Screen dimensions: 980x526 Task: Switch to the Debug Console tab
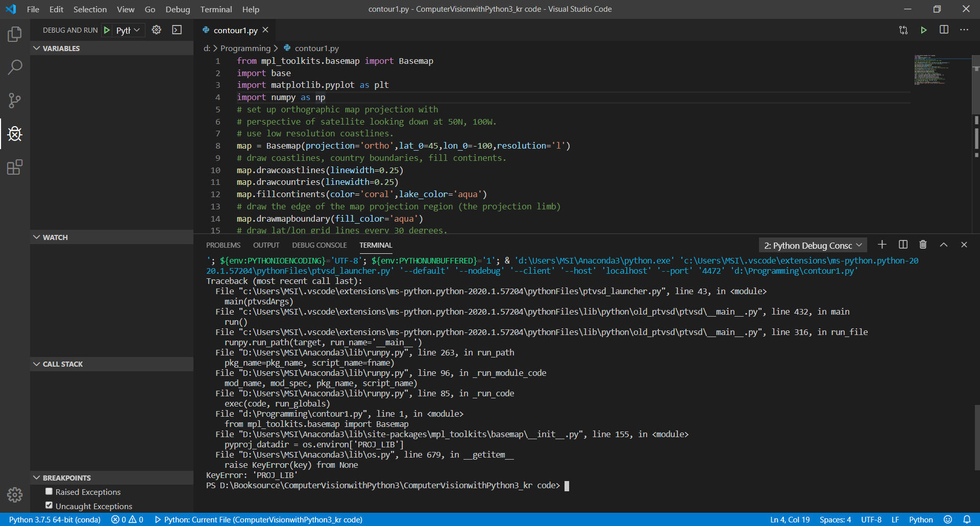pos(319,245)
